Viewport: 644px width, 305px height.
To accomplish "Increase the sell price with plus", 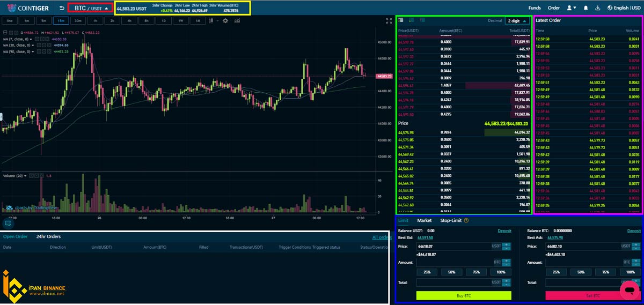I will click(636, 244).
